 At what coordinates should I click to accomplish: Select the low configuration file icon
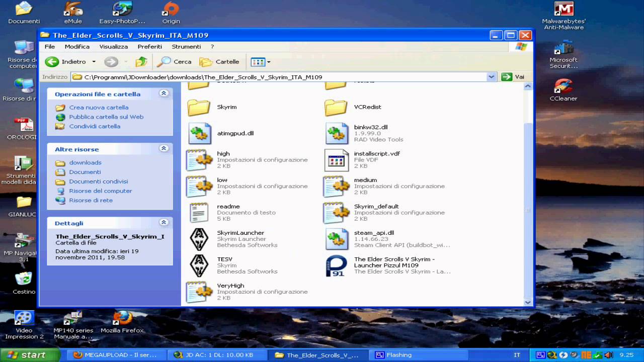[x=199, y=186]
